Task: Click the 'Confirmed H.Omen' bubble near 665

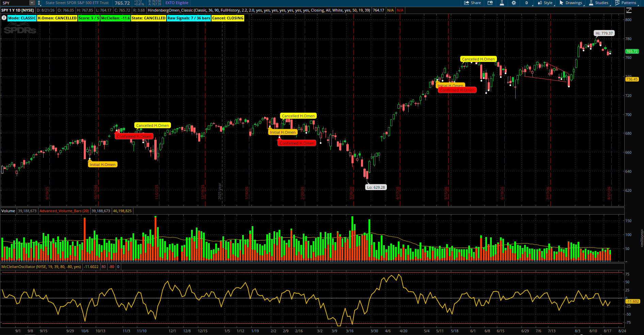Action: [297, 143]
